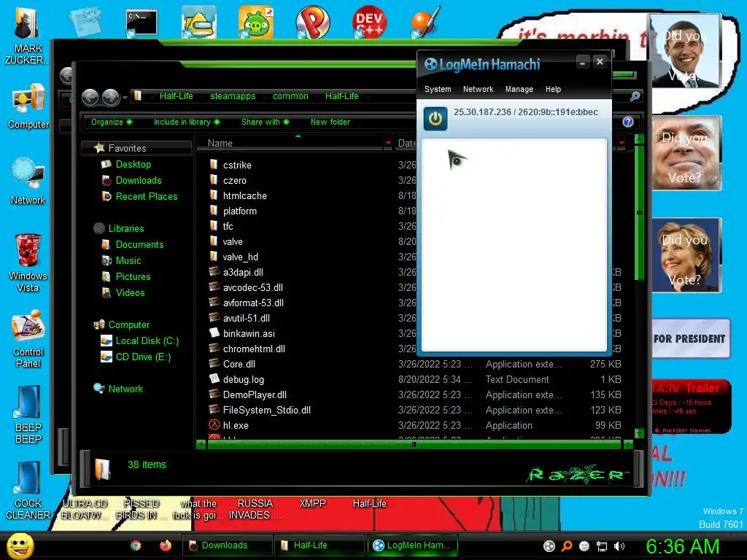Open the Hamachi Help menu
747x560 pixels.
click(553, 89)
